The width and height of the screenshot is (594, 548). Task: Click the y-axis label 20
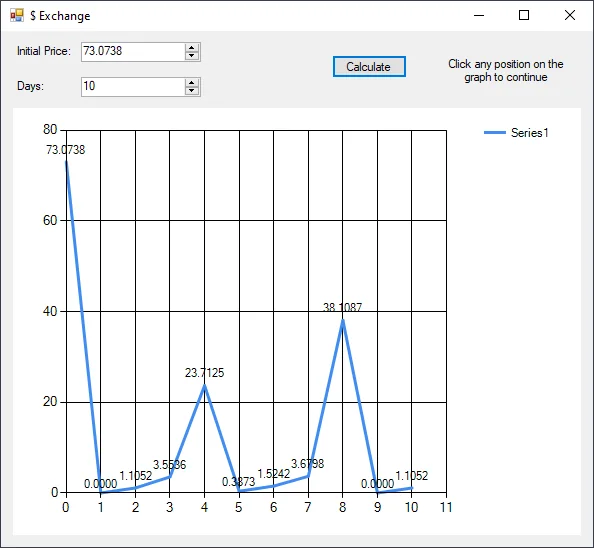coord(50,401)
